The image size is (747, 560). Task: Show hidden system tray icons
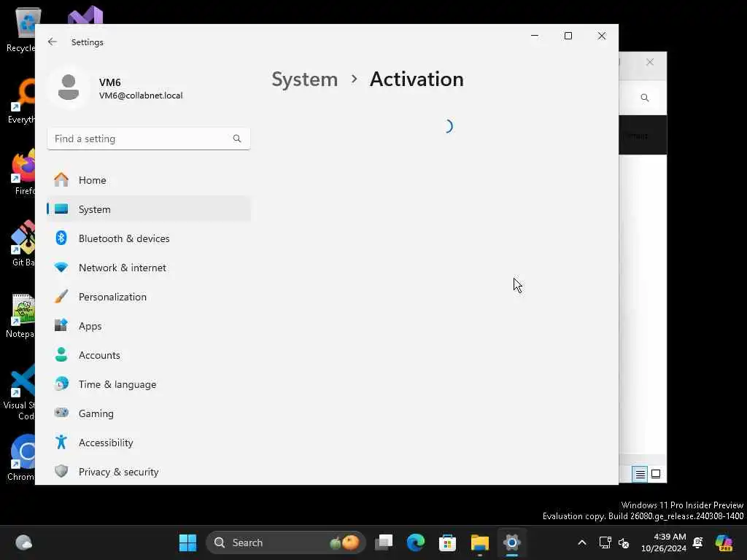582,542
